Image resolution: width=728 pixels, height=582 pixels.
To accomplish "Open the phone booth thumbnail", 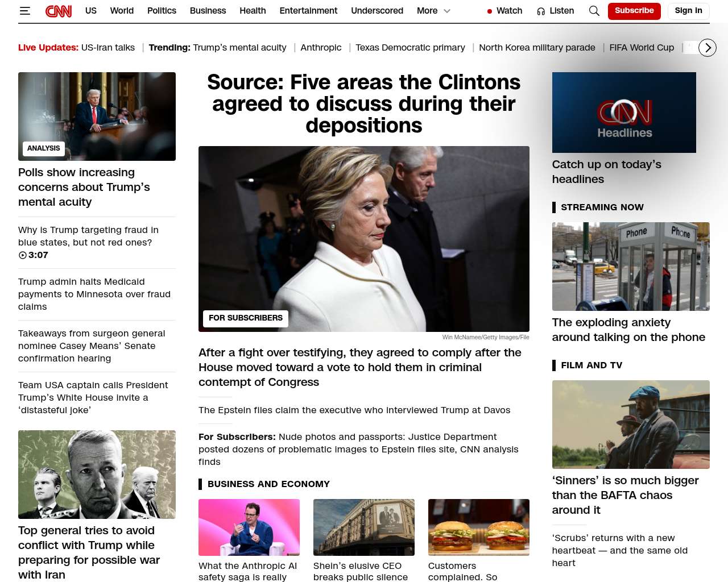I will pyautogui.click(x=631, y=267).
